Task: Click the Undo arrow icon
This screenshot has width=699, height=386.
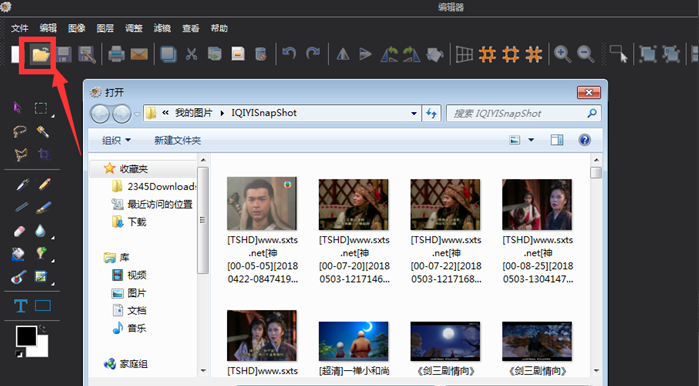Action: [x=289, y=54]
